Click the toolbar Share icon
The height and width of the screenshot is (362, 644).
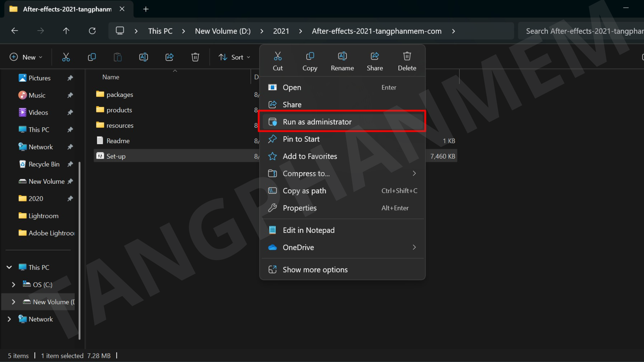[x=169, y=57]
